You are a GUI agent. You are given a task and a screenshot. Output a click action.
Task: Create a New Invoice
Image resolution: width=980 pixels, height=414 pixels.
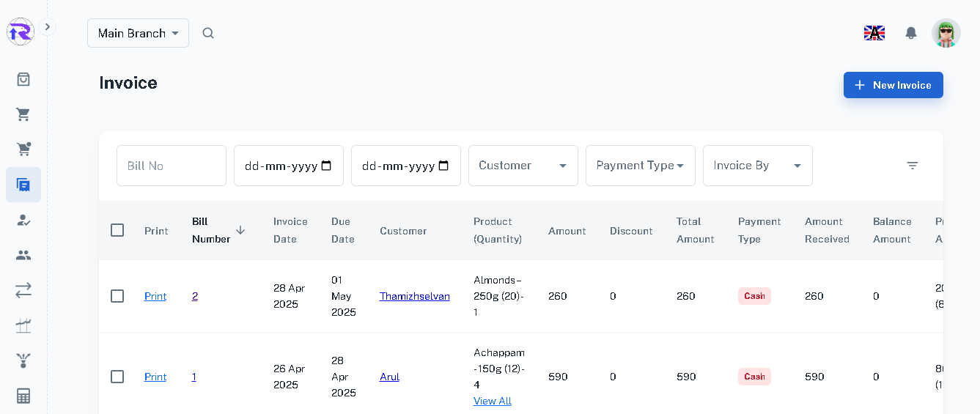point(893,85)
